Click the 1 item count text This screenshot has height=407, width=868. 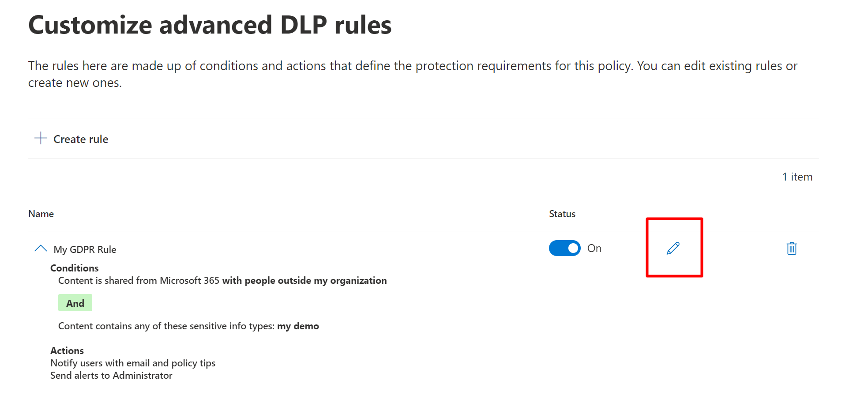click(797, 177)
